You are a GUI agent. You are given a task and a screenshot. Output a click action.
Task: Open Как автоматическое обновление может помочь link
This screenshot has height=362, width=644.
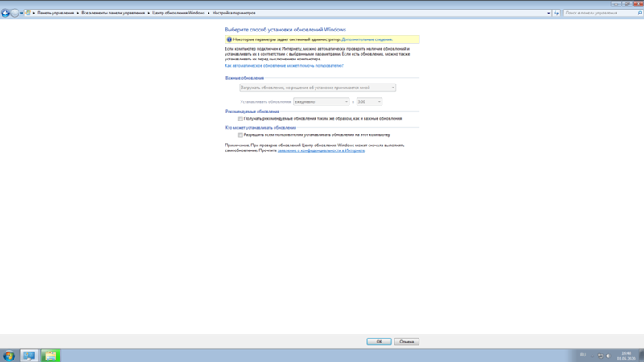pos(284,66)
